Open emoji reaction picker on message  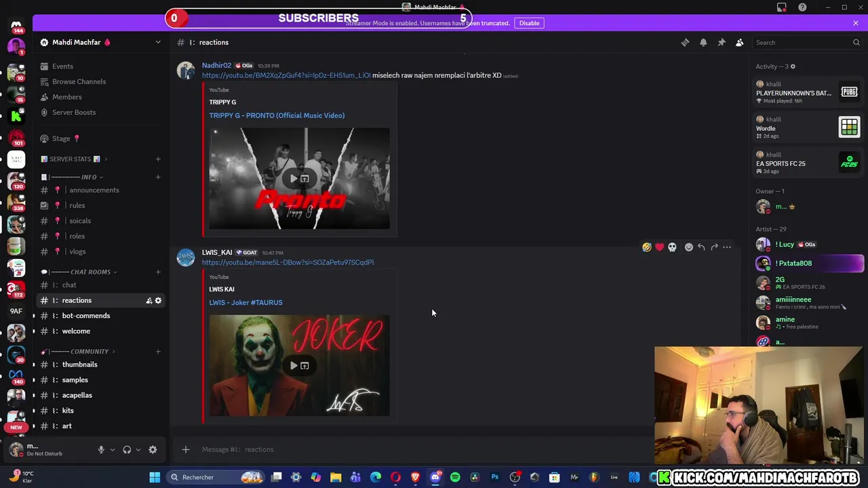click(689, 247)
